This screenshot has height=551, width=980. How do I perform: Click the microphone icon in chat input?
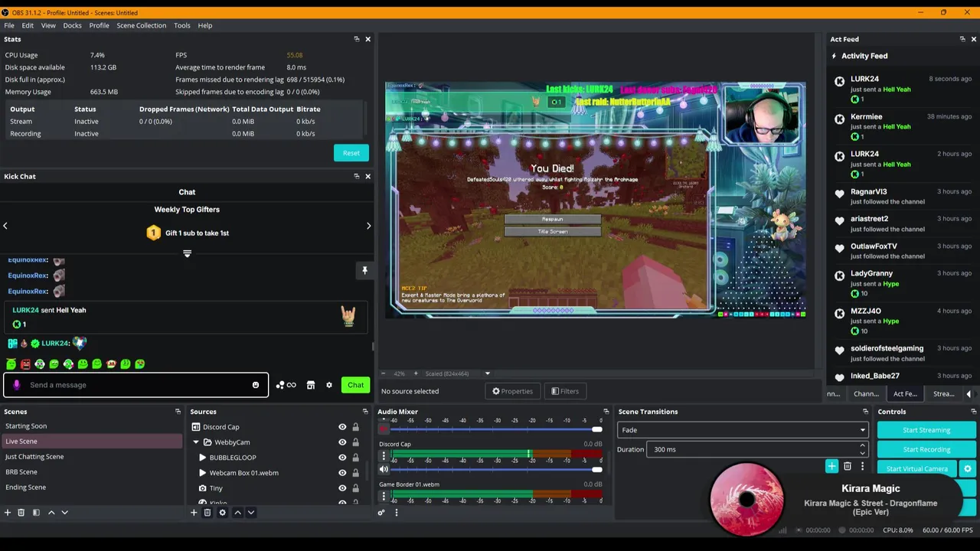point(17,385)
